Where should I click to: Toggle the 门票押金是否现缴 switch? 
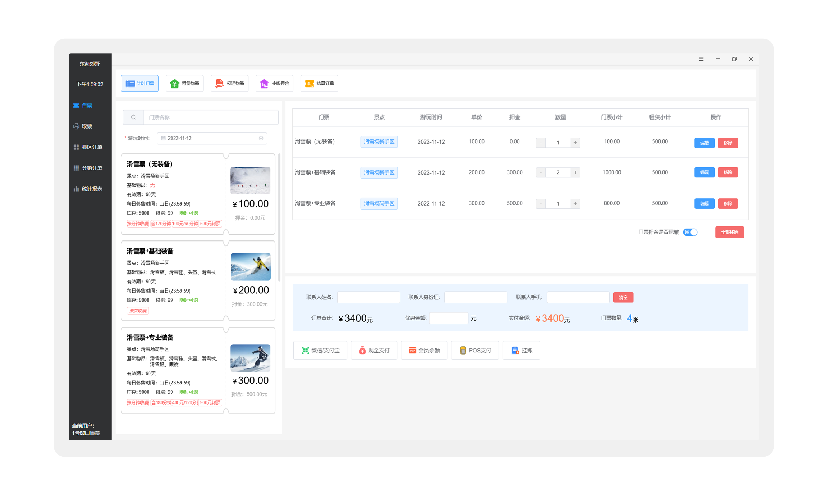tap(690, 232)
